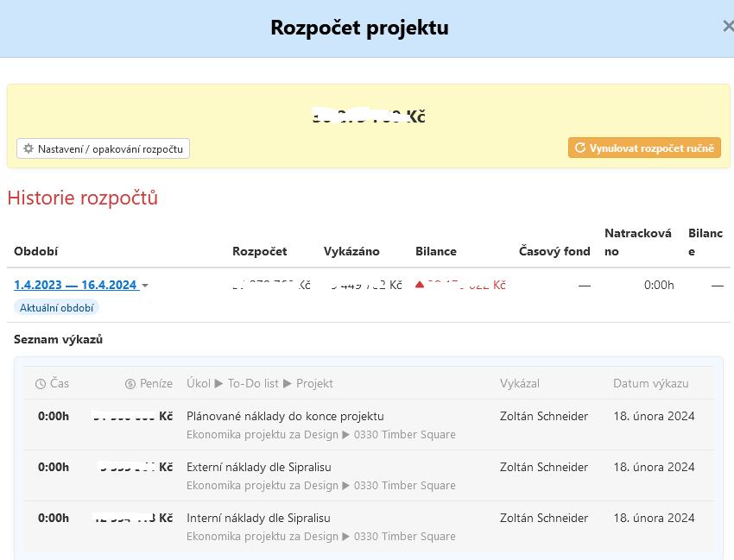The width and height of the screenshot is (734, 560).
Task: Click the Projekt header label
Action: pyautogui.click(x=314, y=384)
